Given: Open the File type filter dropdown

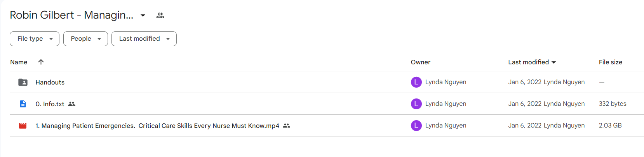Looking at the screenshot, I should pos(35,39).
